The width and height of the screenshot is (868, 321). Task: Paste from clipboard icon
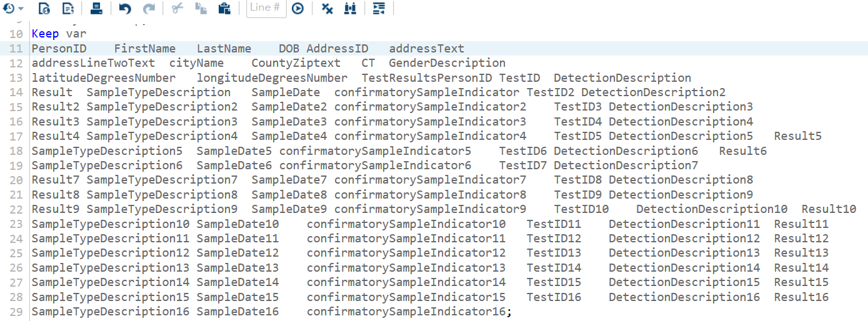point(224,8)
